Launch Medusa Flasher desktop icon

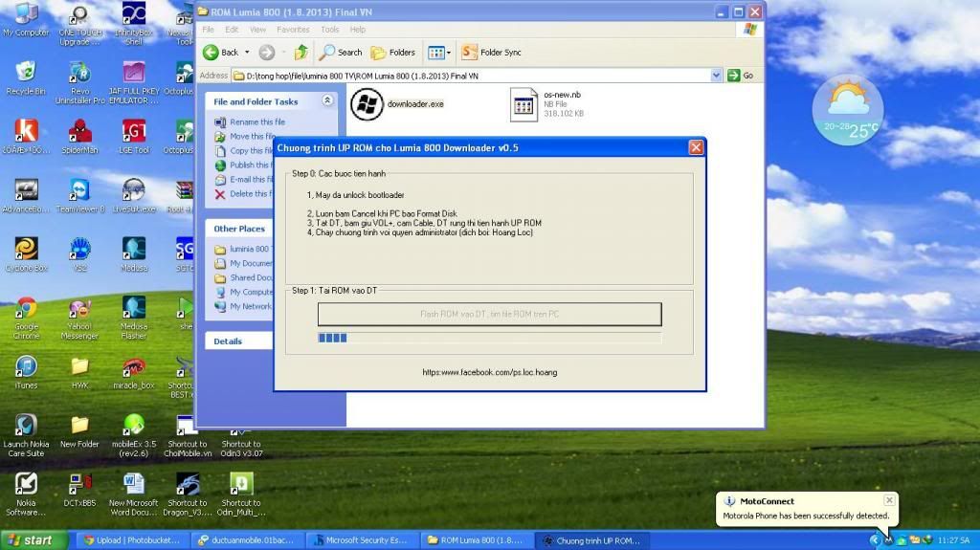coord(134,318)
